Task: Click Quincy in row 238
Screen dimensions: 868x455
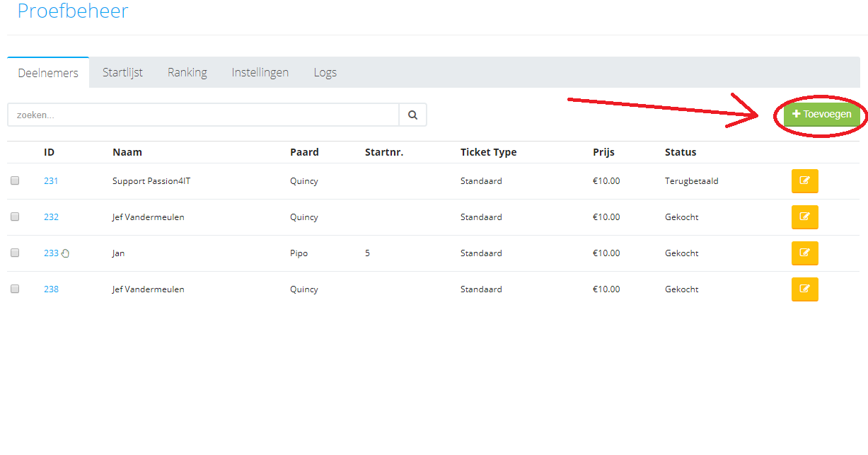Action: point(304,289)
